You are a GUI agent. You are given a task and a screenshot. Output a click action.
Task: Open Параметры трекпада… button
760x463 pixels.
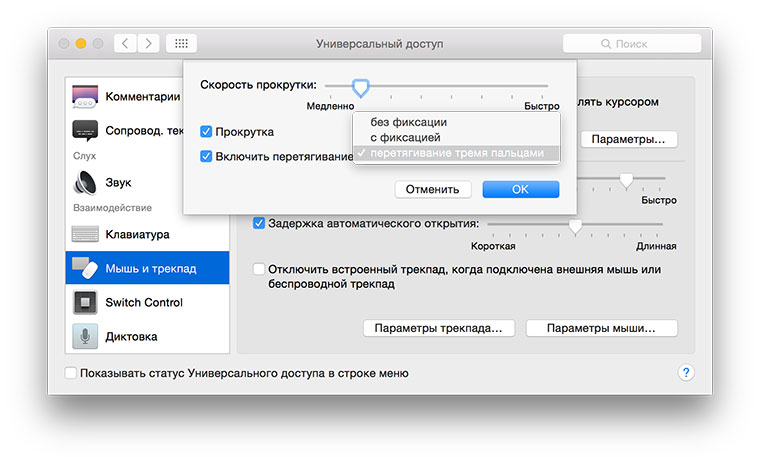click(x=439, y=328)
